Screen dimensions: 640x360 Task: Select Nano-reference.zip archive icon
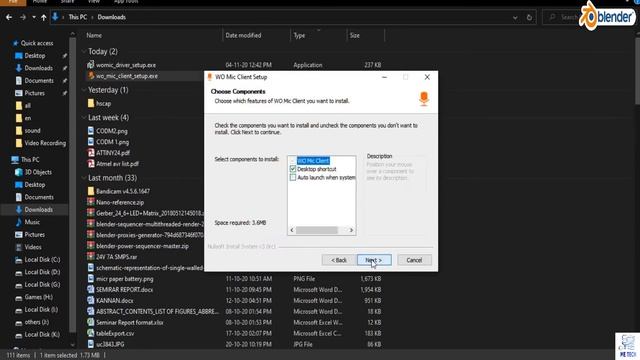(x=91, y=202)
